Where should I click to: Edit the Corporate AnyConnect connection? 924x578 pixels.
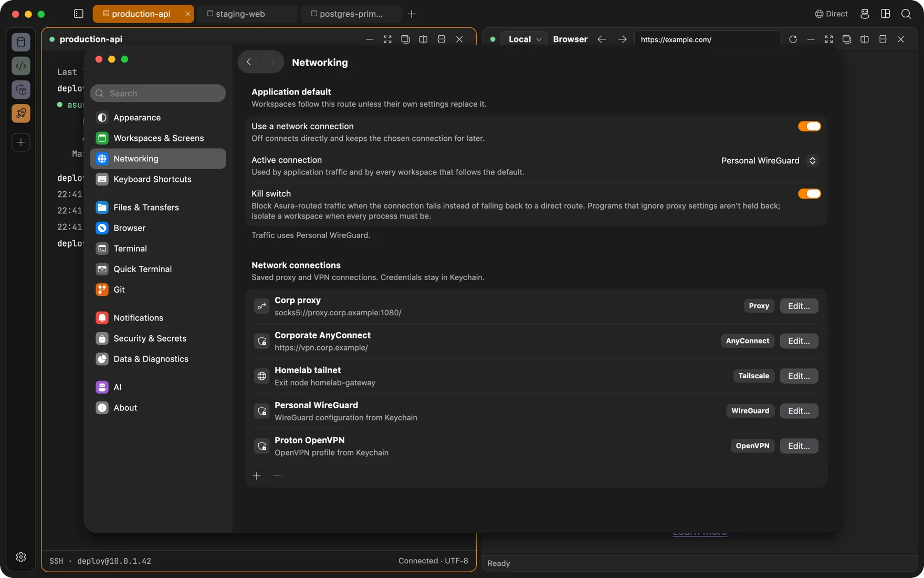pyautogui.click(x=799, y=340)
